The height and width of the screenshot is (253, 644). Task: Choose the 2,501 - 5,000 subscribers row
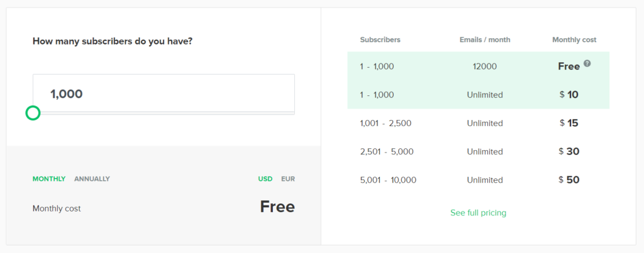[479, 152]
